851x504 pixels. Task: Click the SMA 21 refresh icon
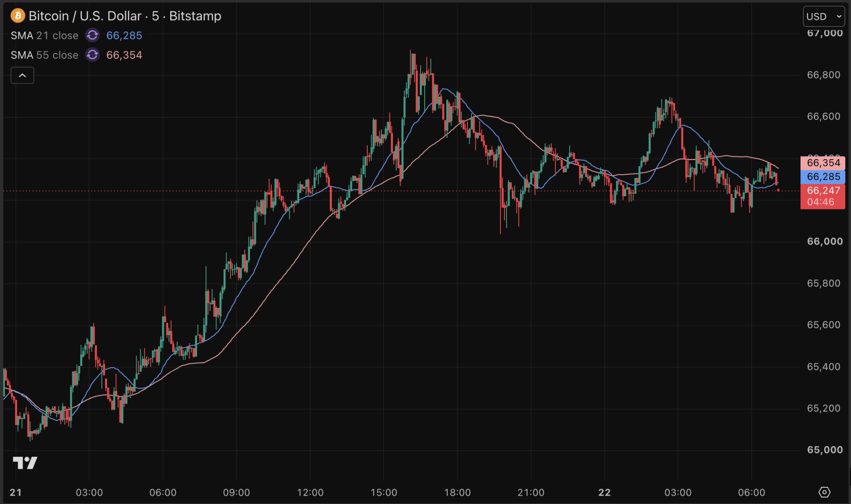93,35
